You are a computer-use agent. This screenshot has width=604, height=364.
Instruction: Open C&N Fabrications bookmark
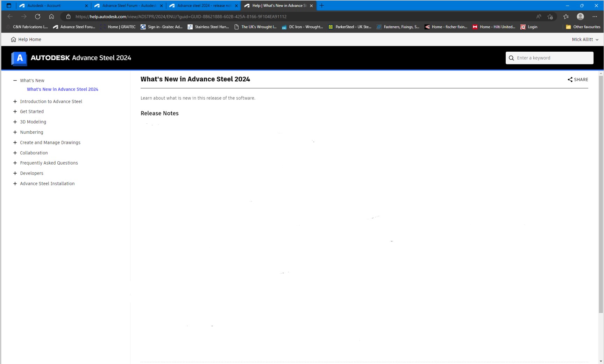(x=27, y=27)
